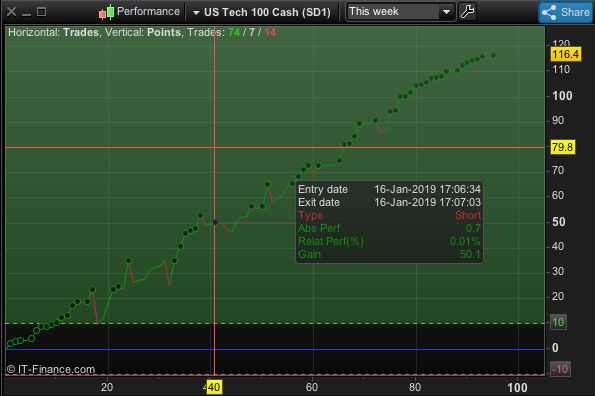The height and width of the screenshot is (396, 595).
Task: Click the Share button
Action: [x=565, y=12]
